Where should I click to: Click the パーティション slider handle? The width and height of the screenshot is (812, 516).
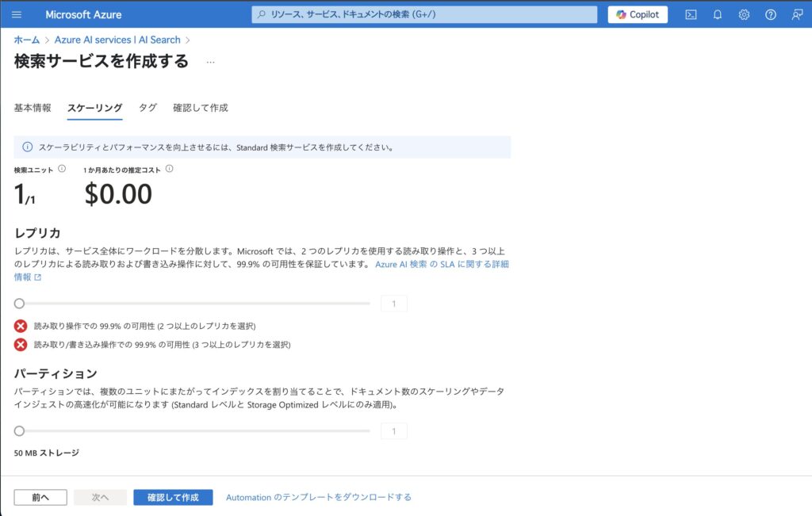coord(19,430)
